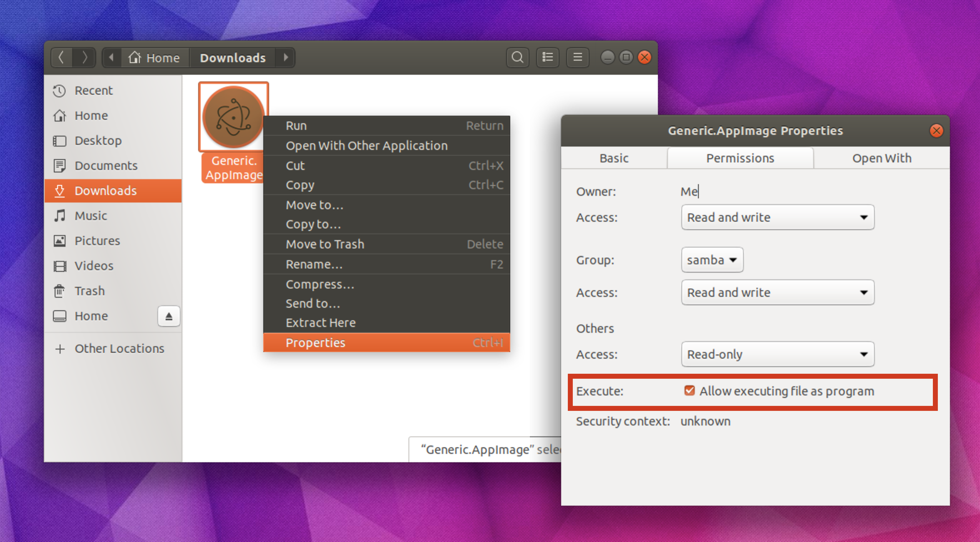This screenshot has height=542, width=980.
Task: Expand the Others access Read-only dropdown
Action: (777, 354)
